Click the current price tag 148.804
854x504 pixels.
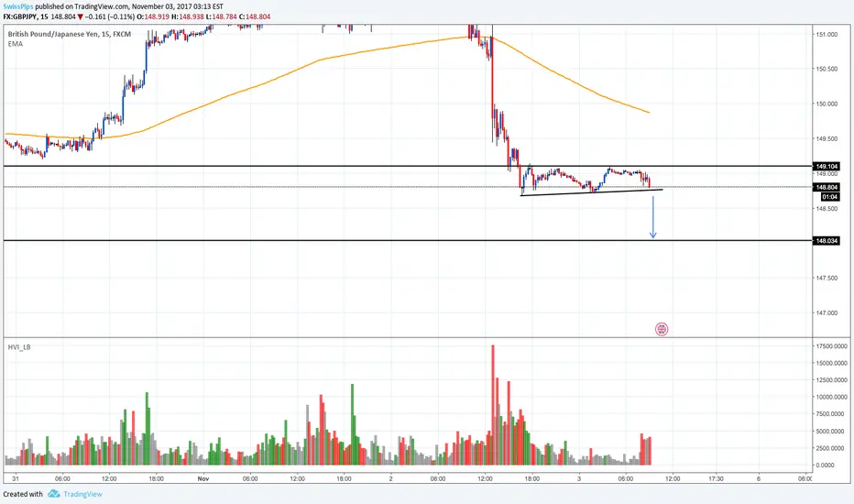[x=827, y=187]
